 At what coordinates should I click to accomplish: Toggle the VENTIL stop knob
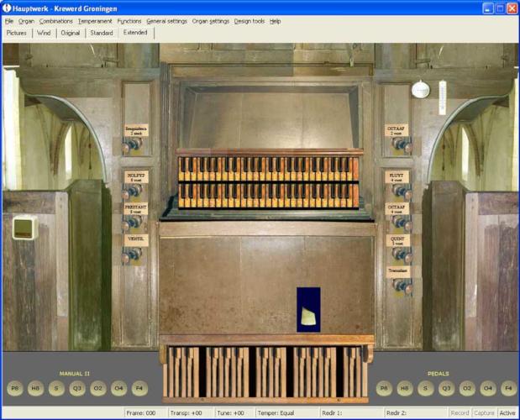point(132,255)
